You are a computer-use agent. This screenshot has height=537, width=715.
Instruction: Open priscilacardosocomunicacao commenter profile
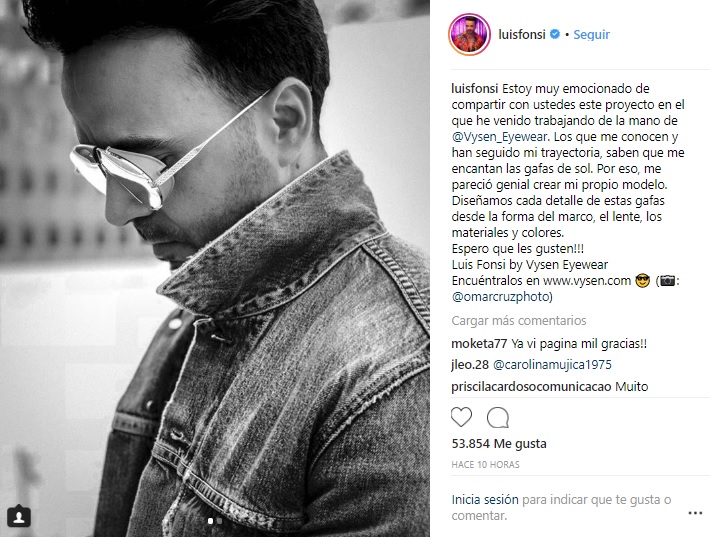[x=531, y=387]
